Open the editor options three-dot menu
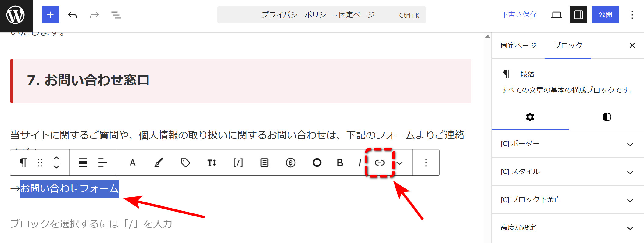 [x=632, y=15]
